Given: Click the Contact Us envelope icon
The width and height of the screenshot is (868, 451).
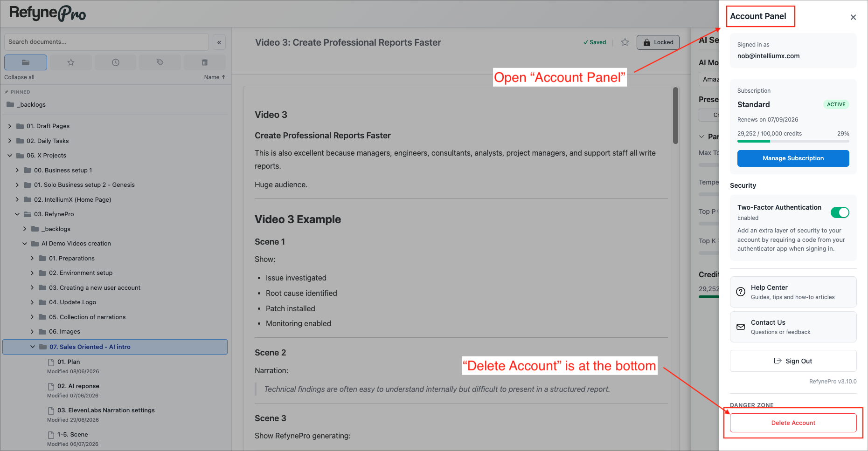Looking at the screenshot, I should point(741,327).
